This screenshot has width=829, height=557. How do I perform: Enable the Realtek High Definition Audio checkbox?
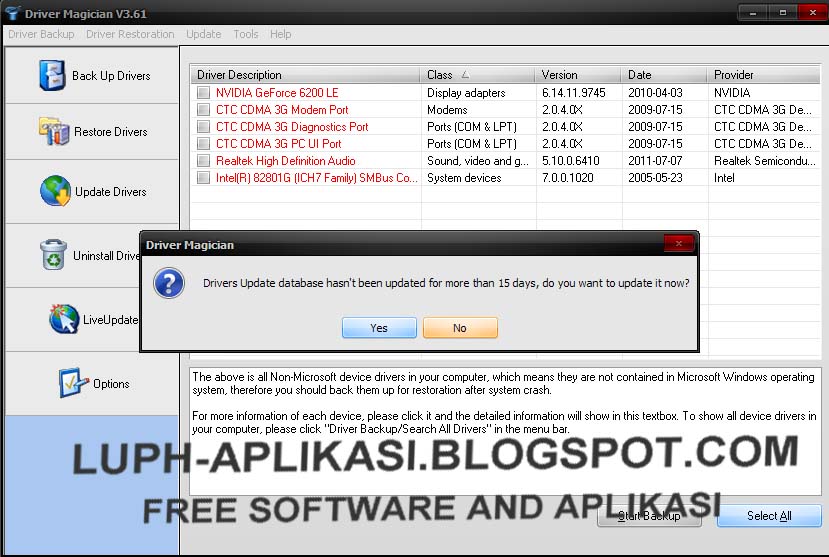point(203,160)
